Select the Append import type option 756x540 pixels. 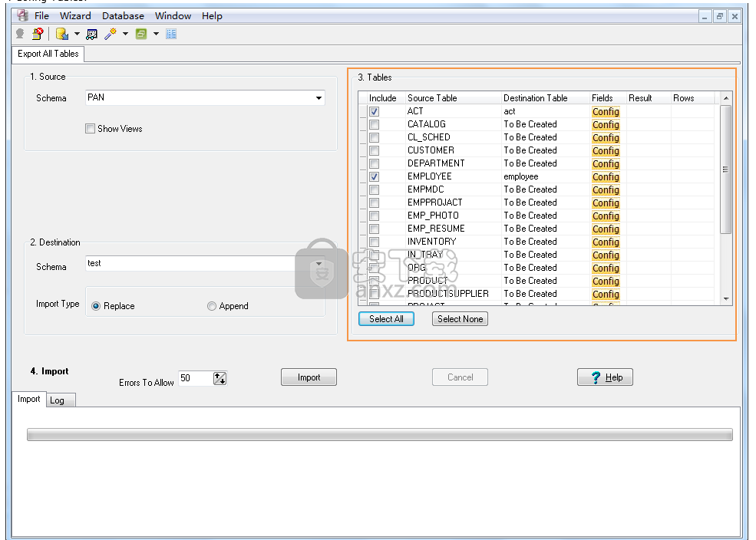pos(212,306)
